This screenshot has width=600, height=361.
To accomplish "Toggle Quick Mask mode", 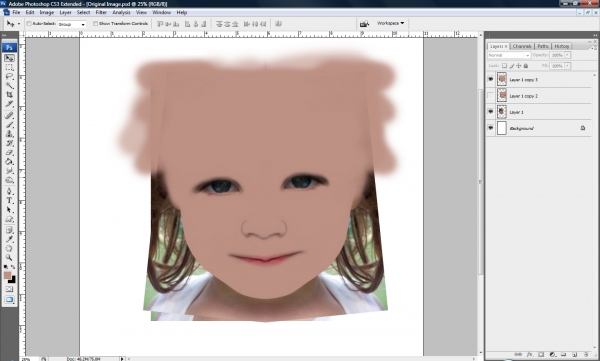I will point(9,289).
